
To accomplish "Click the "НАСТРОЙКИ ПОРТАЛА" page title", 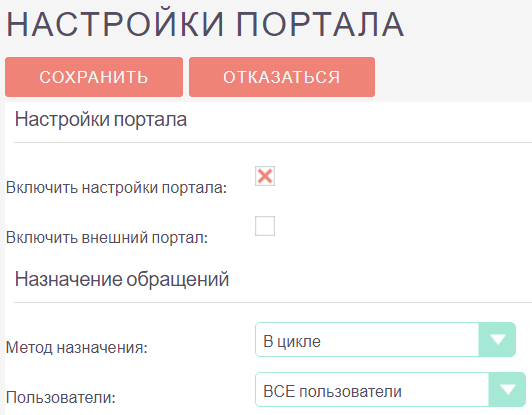I will (205, 24).
